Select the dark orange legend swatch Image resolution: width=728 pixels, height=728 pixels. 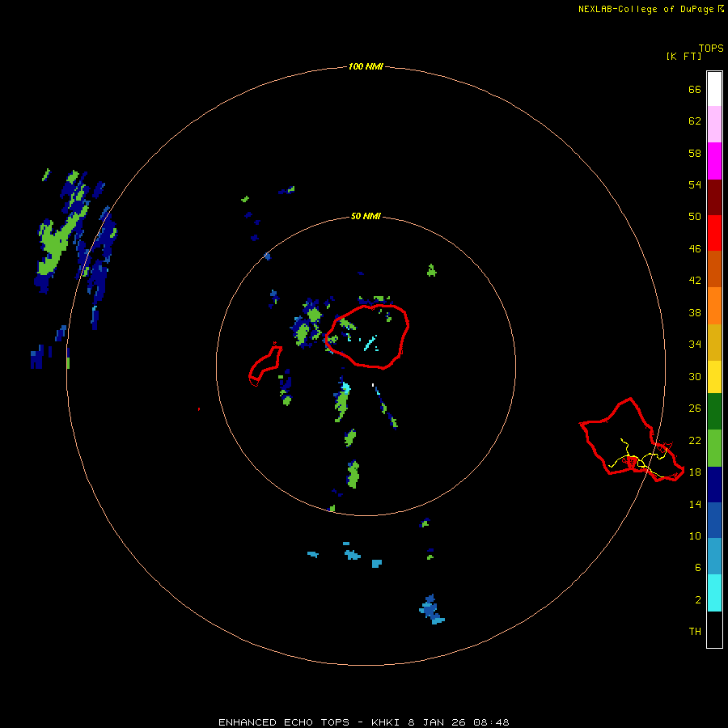pyautogui.click(x=714, y=269)
